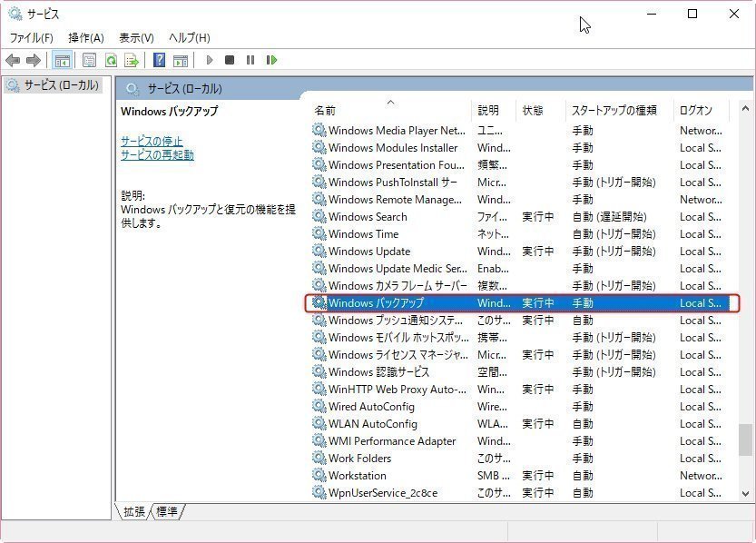This screenshot has width=756, height=543.
Task: Click the Back arrow in toolbar
Action: click(x=13, y=60)
